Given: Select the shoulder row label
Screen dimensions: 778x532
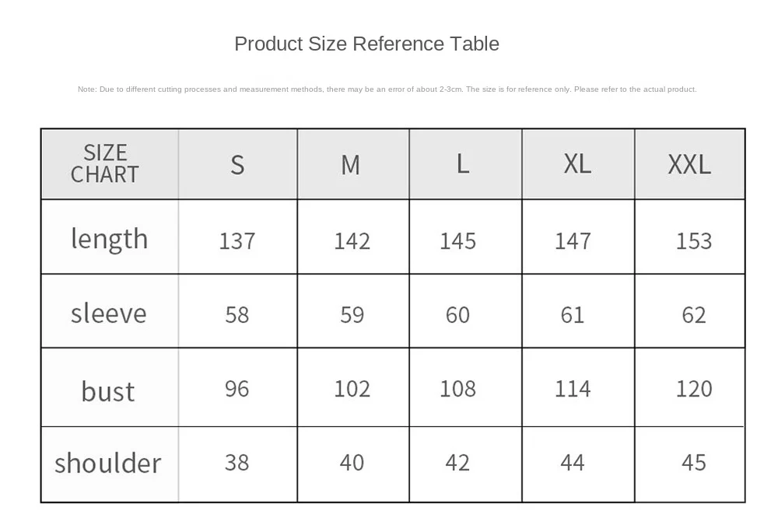Looking at the screenshot, I should point(107,463).
